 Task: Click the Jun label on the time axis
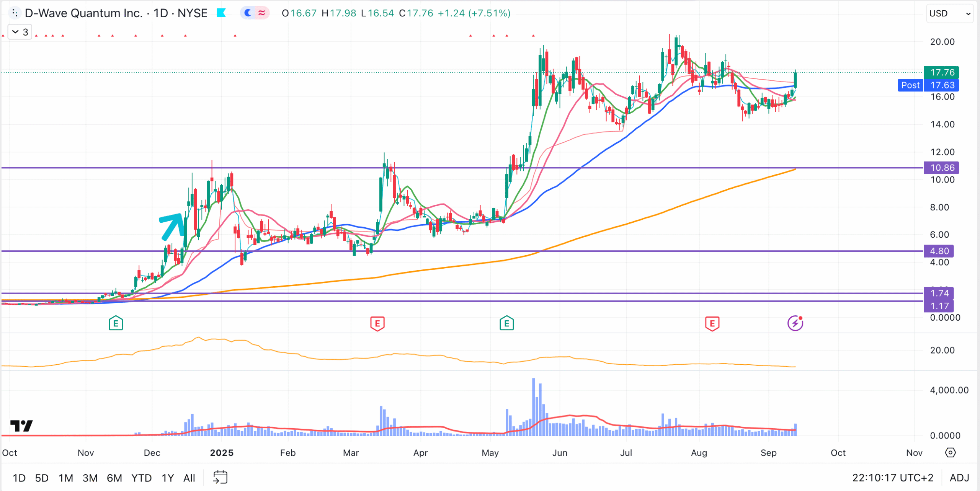pos(560,453)
